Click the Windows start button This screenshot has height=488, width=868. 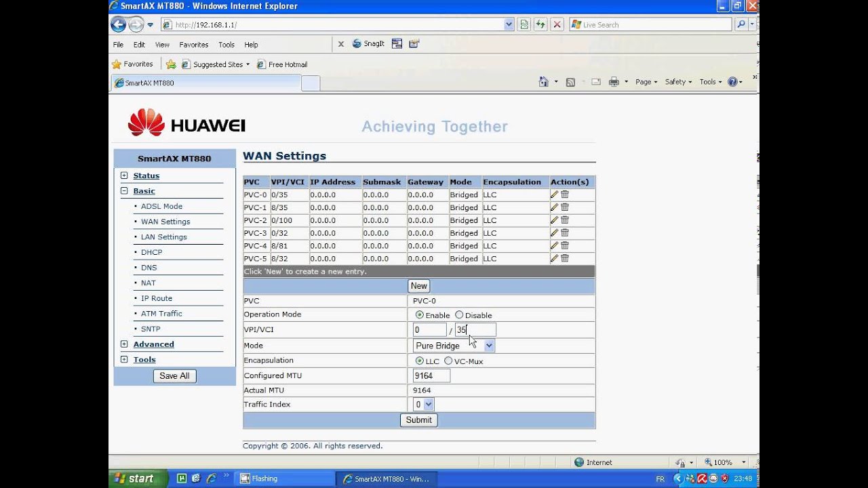138,479
